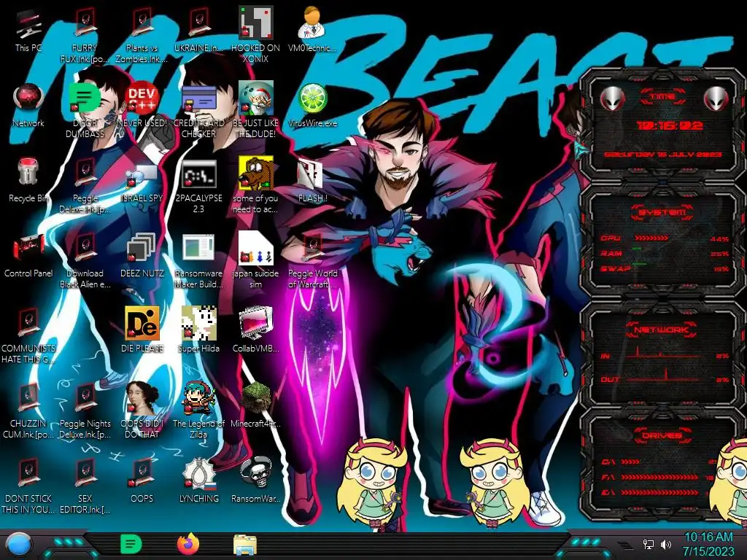Click the left alien head in Time widget
Screen dimensions: 747x560
pyautogui.click(x=613, y=99)
